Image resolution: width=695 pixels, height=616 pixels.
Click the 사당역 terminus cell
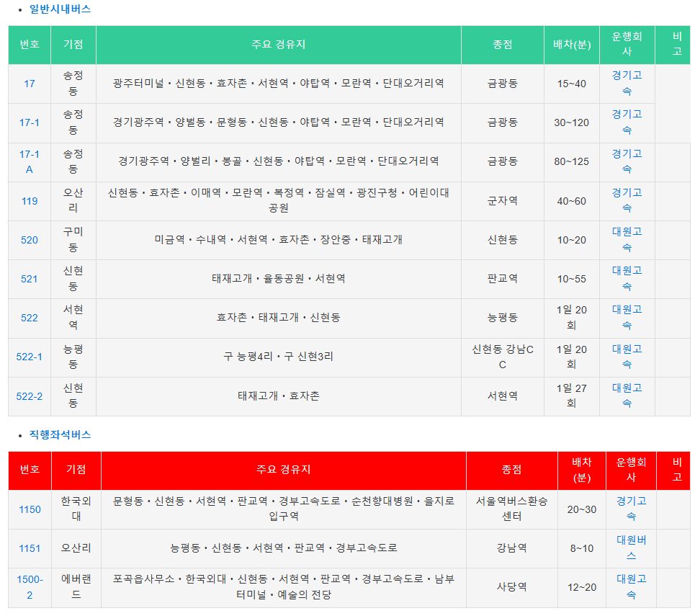(x=511, y=588)
